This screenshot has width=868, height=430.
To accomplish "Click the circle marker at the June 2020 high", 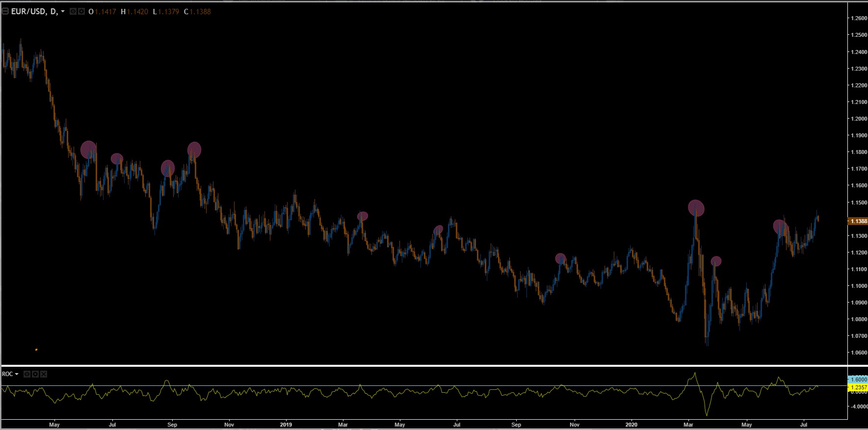I will point(781,227).
